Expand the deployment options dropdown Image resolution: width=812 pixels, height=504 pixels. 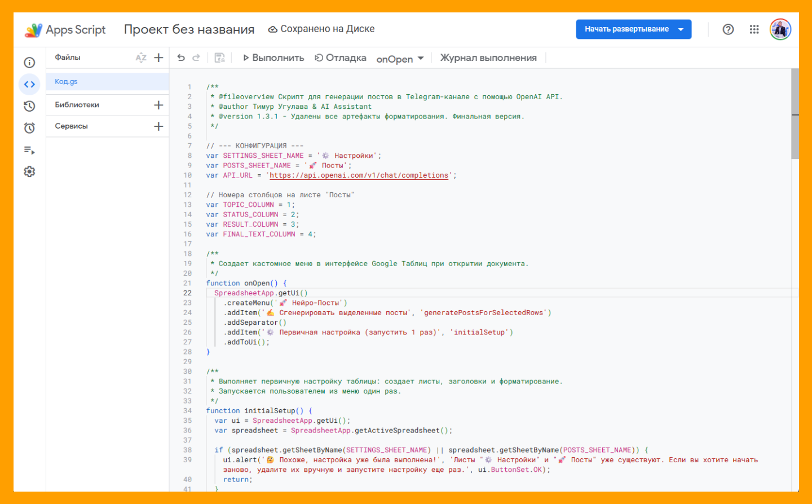pos(681,29)
